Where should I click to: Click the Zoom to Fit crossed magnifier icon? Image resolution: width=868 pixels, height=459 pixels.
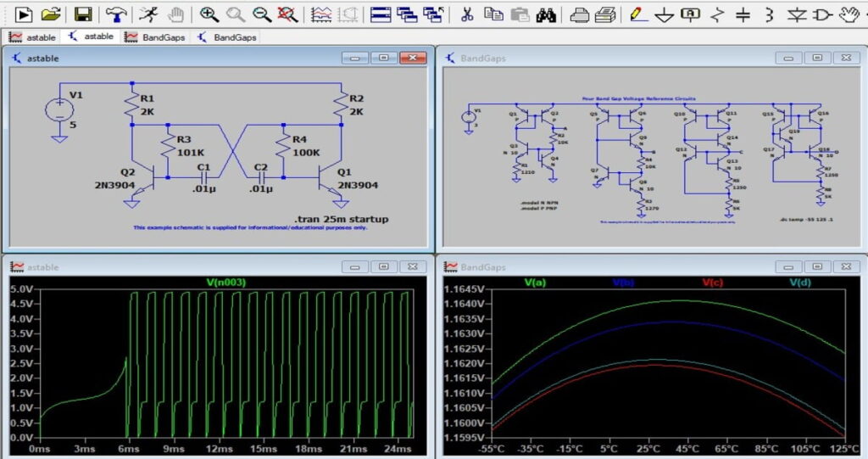click(288, 14)
